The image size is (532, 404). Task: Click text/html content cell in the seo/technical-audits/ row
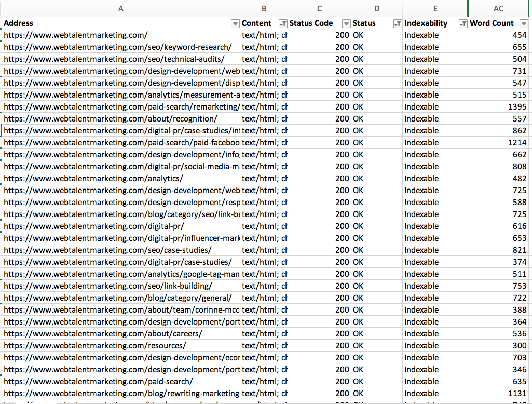click(x=265, y=59)
